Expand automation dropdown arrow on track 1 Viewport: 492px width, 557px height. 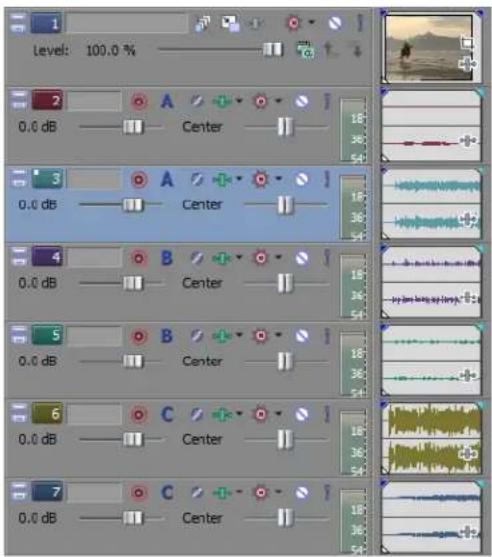[312, 22]
